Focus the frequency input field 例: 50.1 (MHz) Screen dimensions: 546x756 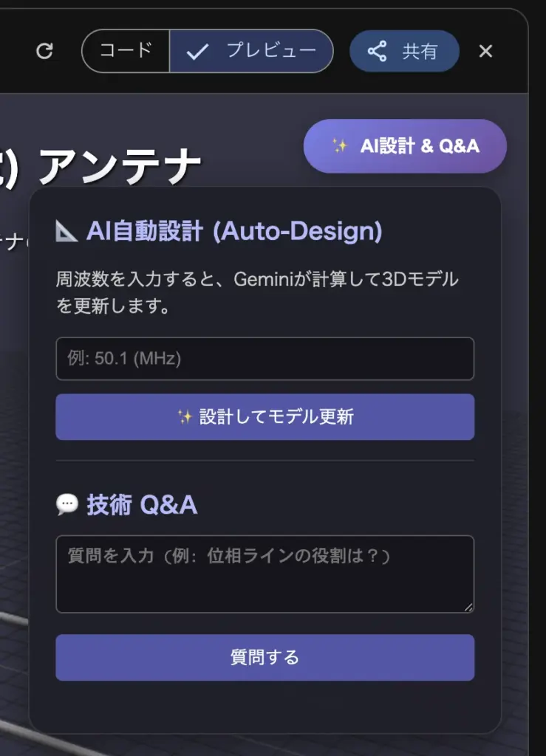tap(265, 359)
